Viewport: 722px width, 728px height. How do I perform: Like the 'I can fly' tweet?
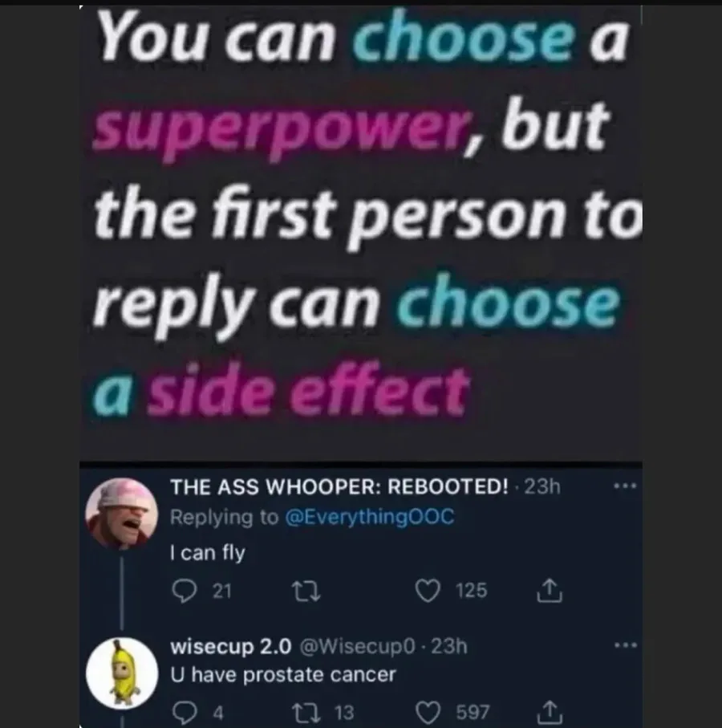428,591
